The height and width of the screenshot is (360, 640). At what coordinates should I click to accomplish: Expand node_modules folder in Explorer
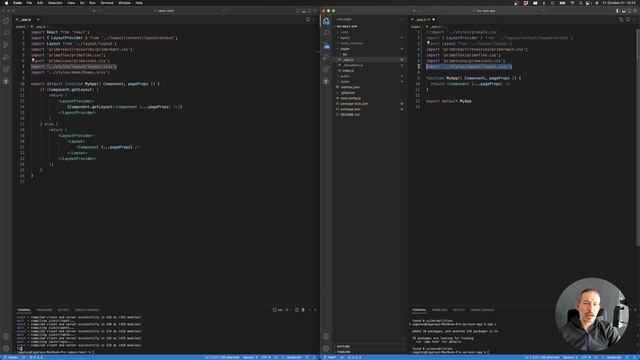click(x=370, y=43)
